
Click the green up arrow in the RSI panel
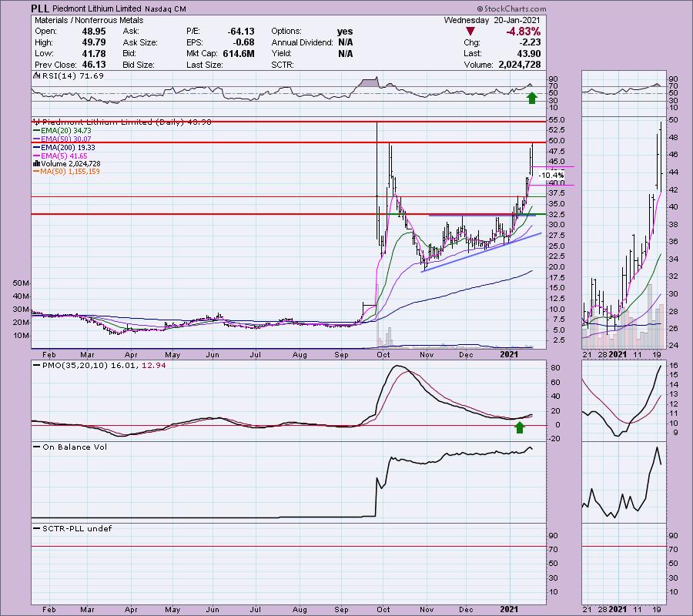pyautogui.click(x=531, y=98)
